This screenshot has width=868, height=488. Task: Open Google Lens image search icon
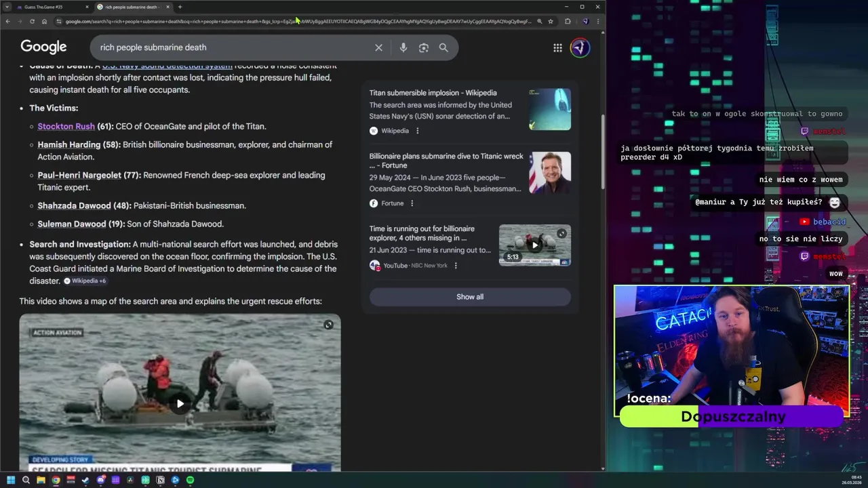click(424, 47)
